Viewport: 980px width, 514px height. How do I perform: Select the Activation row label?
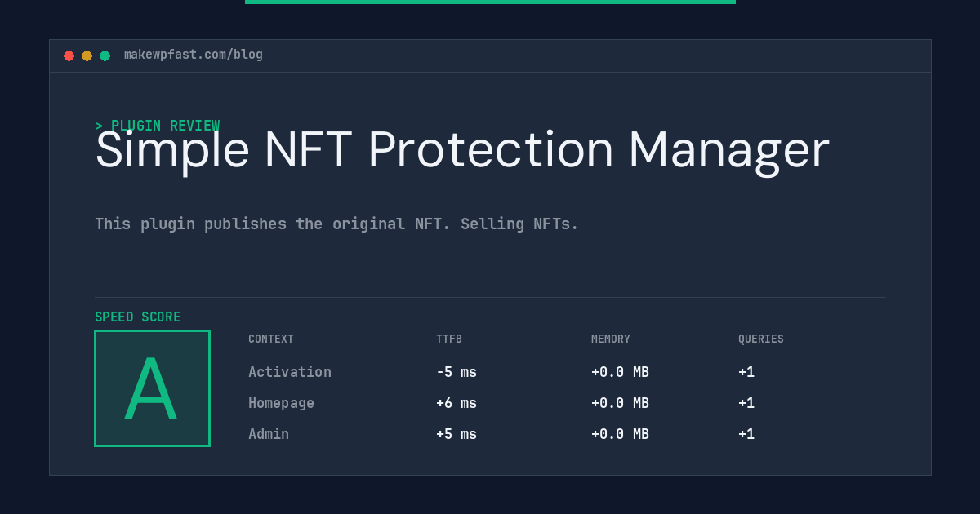(290, 372)
